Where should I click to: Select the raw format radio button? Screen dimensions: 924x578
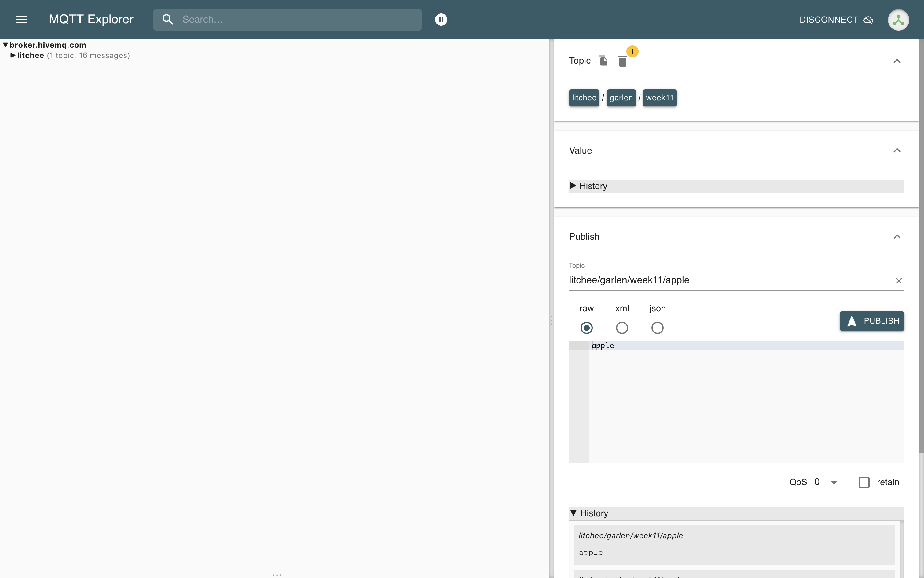point(586,328)
